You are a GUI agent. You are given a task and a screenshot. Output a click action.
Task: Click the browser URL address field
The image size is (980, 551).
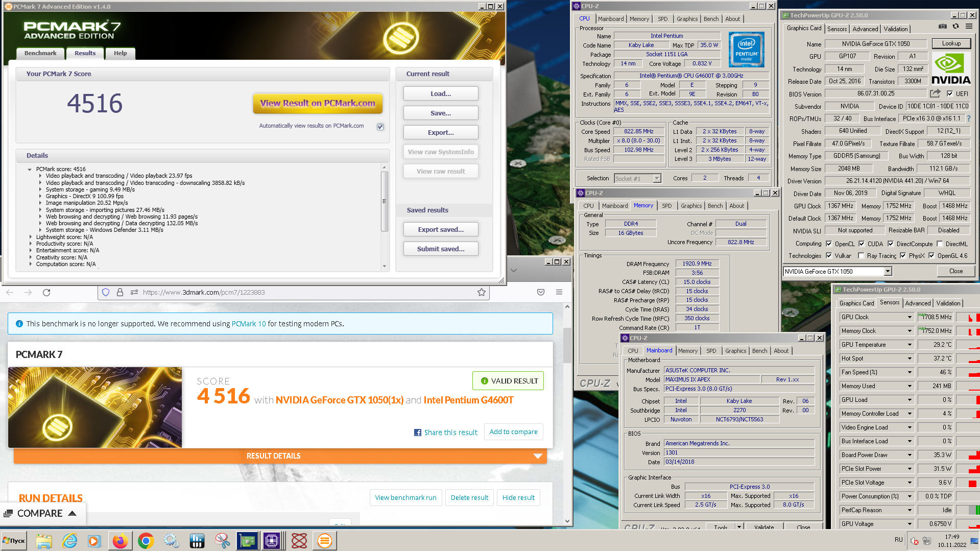(x=294, y=292)
